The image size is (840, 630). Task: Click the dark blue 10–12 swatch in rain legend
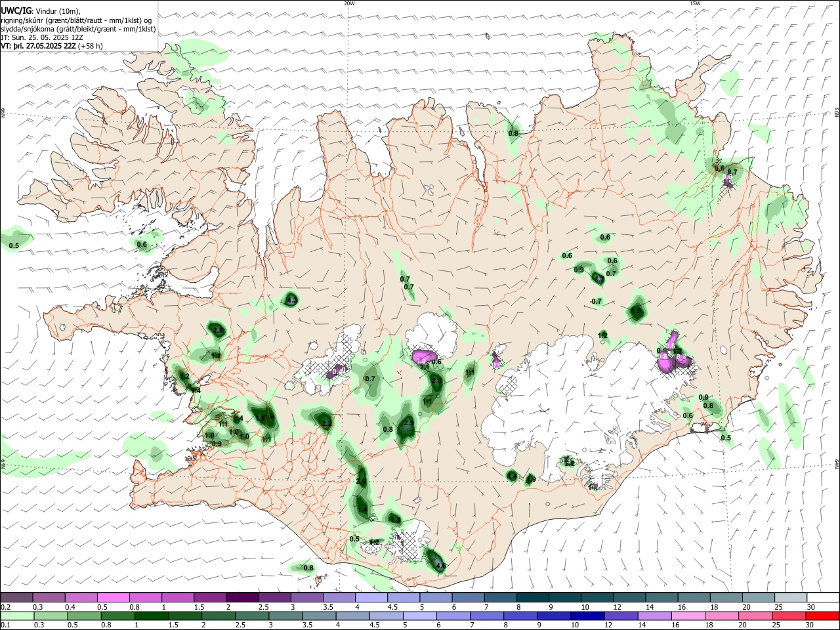coord(586,616)
